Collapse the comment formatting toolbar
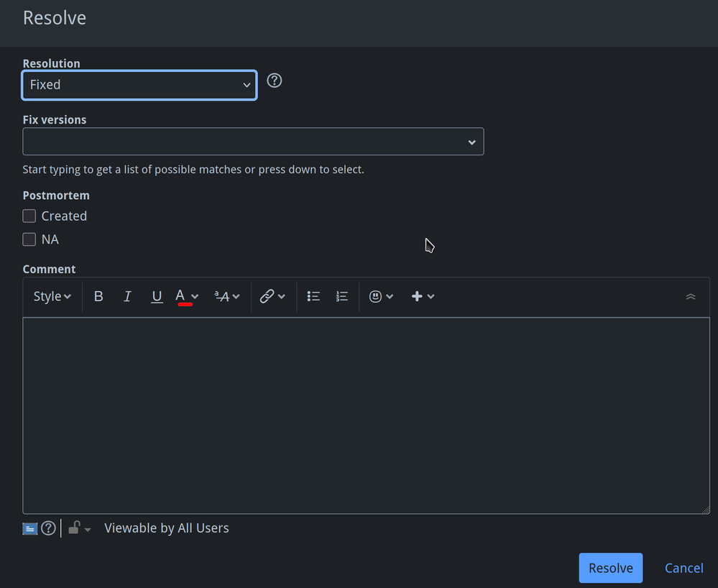The image size is (718, 588). tap(691, 296)
